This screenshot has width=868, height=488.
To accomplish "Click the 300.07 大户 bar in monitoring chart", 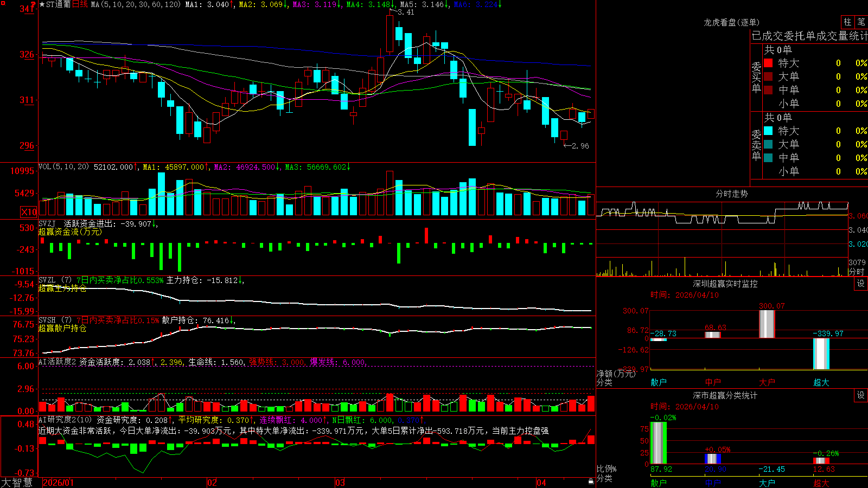I will point(767,324).
